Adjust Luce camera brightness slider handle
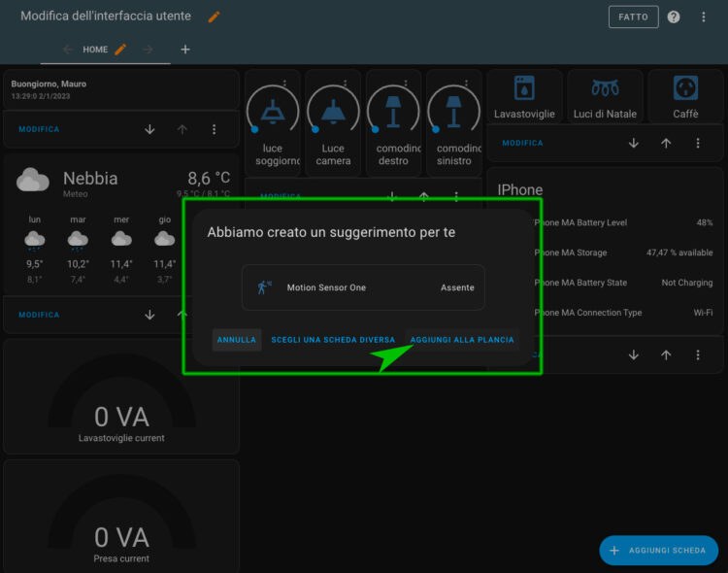Image resolution: width=728 pixels, height=573 pixels. pyautogui.click(x=315, y=130)
